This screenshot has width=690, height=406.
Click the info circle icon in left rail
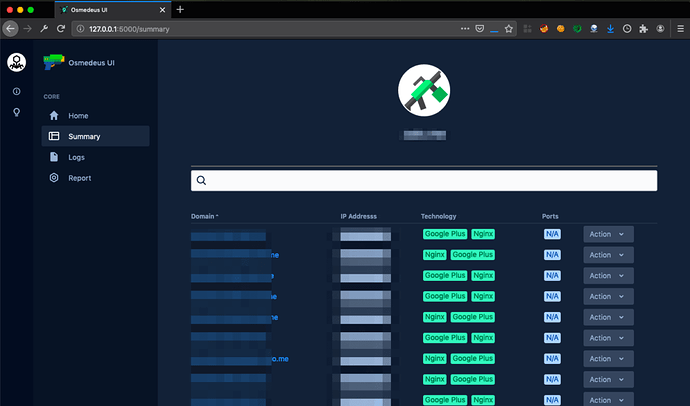[16, 91]
